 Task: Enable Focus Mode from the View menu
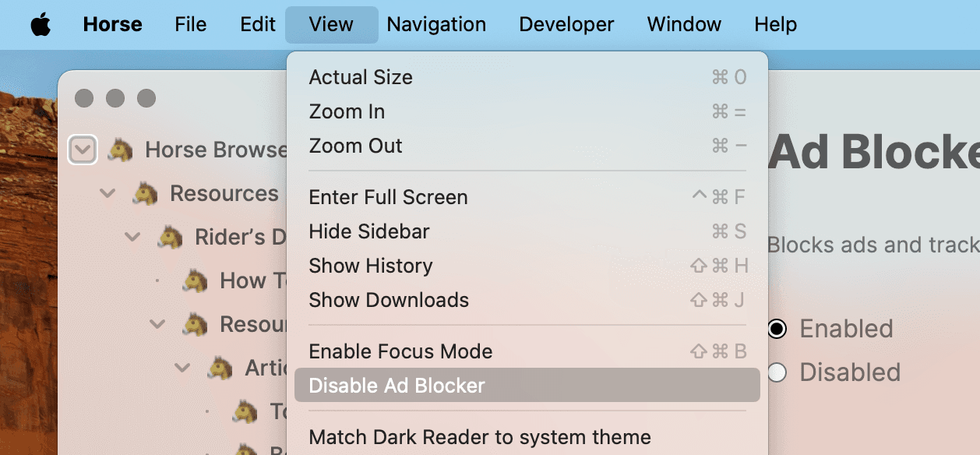click(400, 351)
